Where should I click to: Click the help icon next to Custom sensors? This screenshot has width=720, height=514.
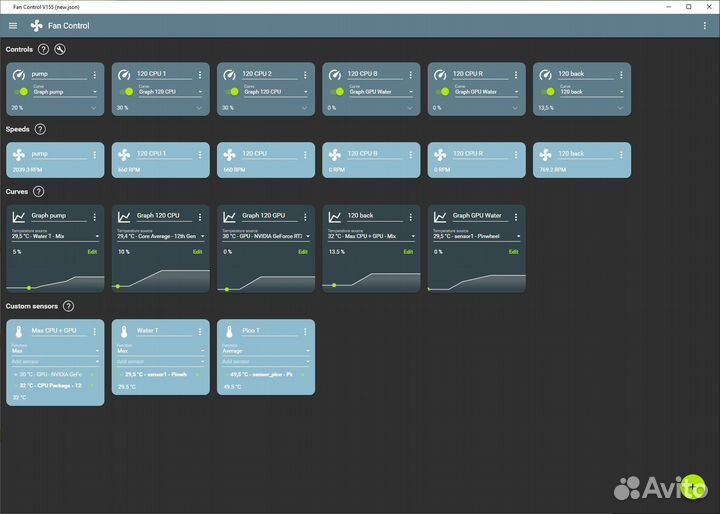point(68,306)
